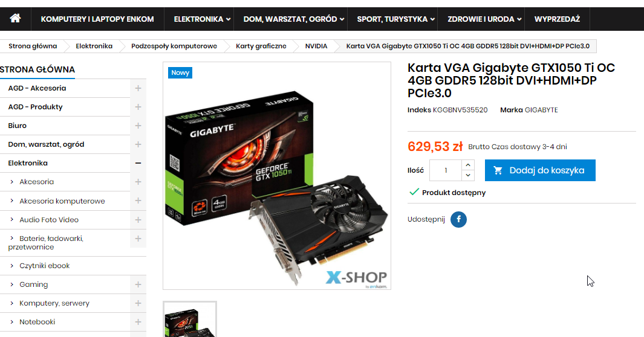Open Komputery i Laptopy Enkom menu

(97, 19)
